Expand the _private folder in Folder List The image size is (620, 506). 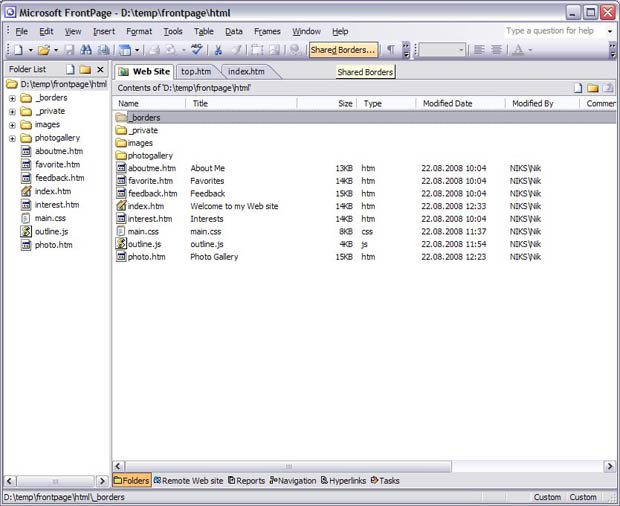pos(12,111)
